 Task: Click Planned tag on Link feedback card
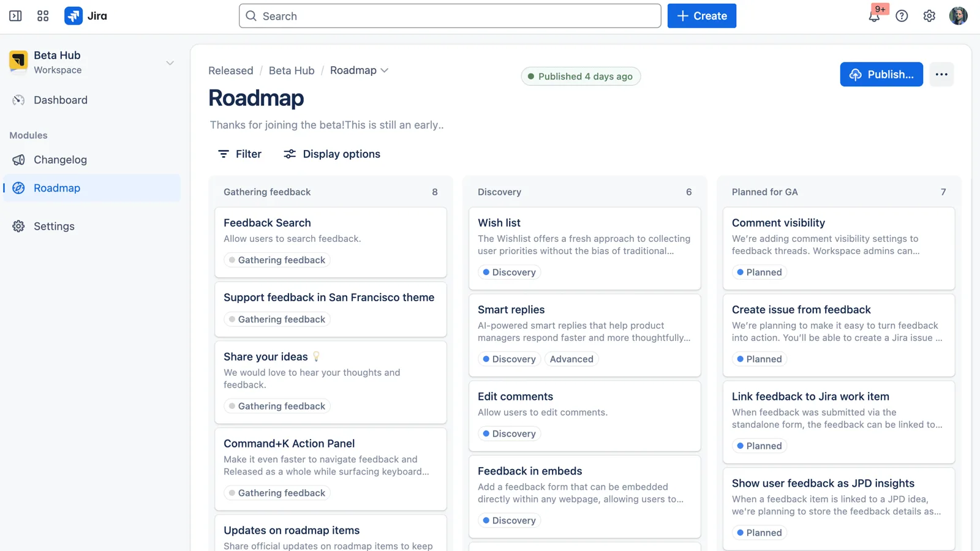point(759,446)
